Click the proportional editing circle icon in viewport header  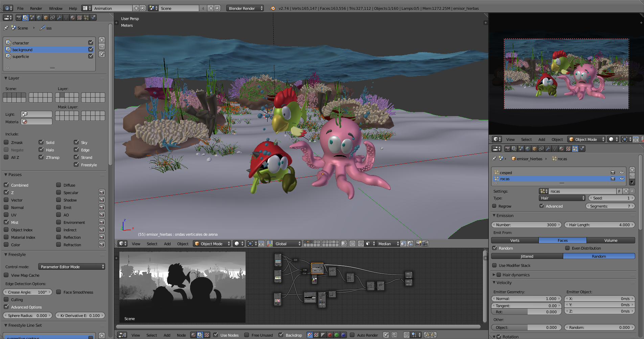352,243
